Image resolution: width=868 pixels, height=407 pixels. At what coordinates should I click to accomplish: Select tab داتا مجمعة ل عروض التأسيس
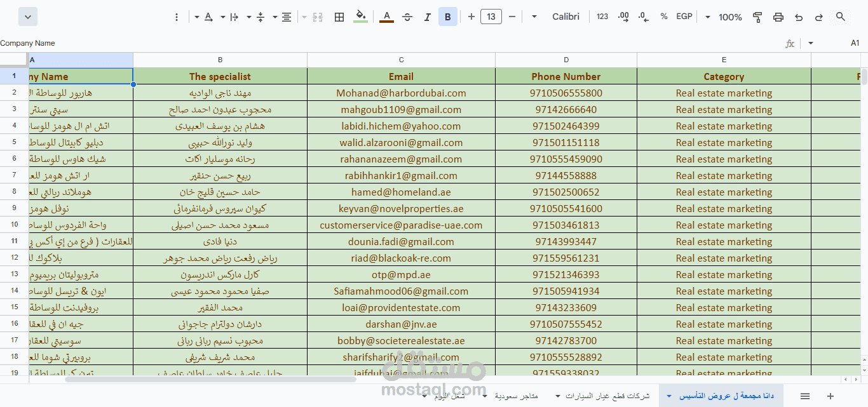(728, 396)
